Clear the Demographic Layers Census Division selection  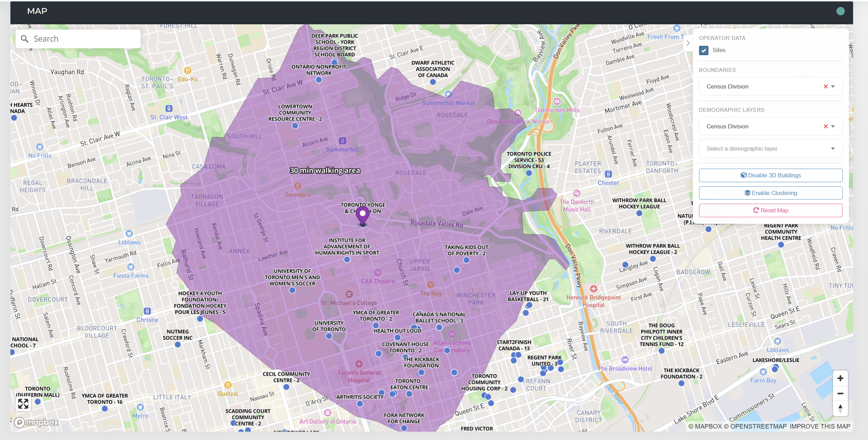pos(826,126)
